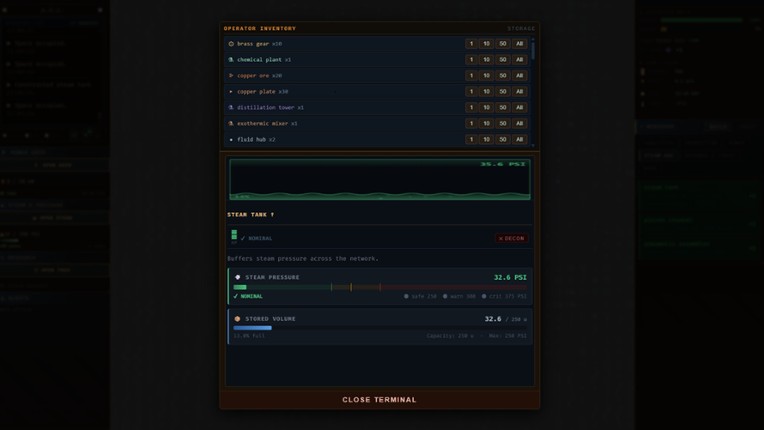764x430 pixels.
Task: Store 10 fluid hub
Action: [486, 139]
